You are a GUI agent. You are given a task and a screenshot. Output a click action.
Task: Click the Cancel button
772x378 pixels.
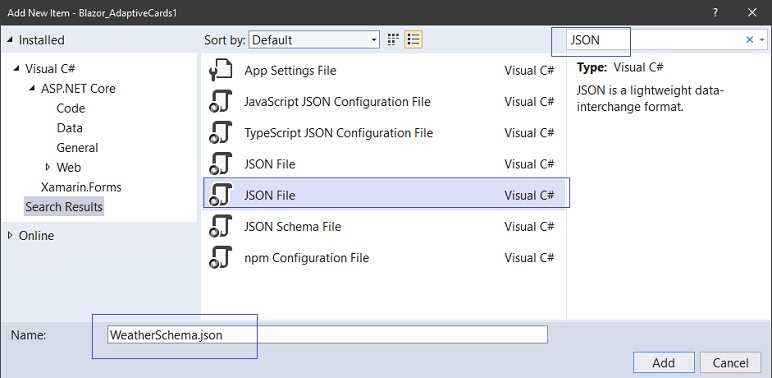(731, 363)
